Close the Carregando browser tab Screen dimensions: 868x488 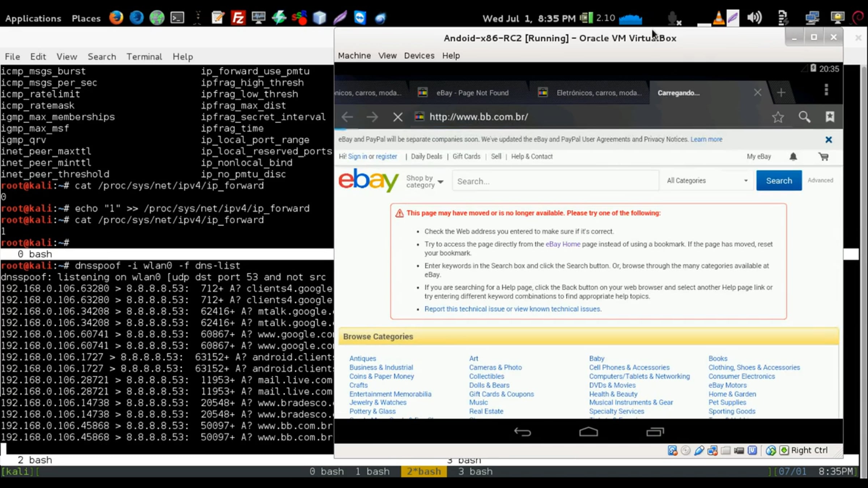click(x=757, y=93)
